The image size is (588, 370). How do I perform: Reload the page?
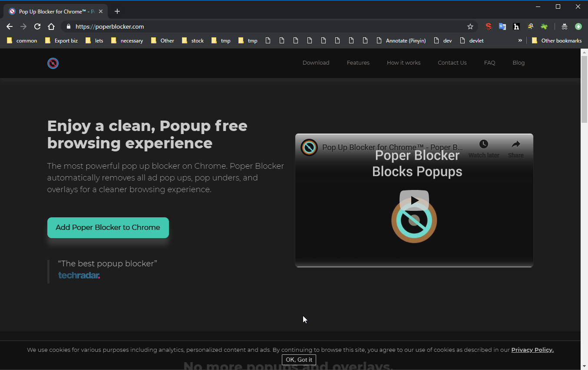click(x=37, y=26)
